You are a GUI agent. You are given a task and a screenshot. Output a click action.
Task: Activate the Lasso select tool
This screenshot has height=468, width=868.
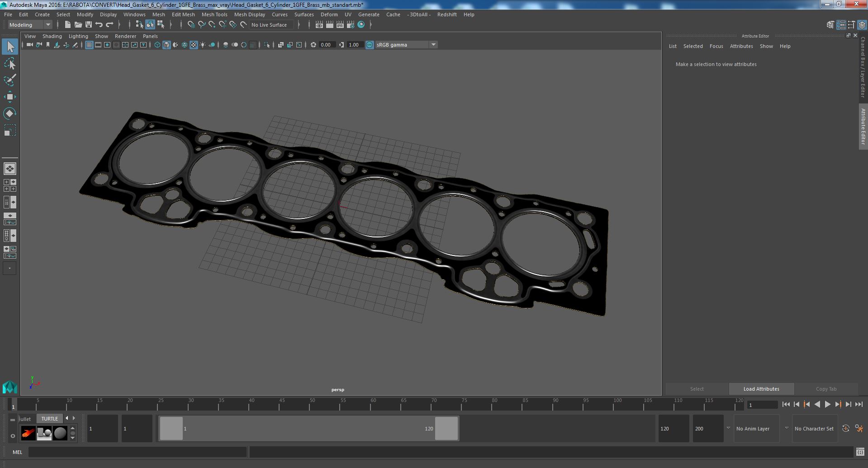pyautogui.click(x=10, y=64)
